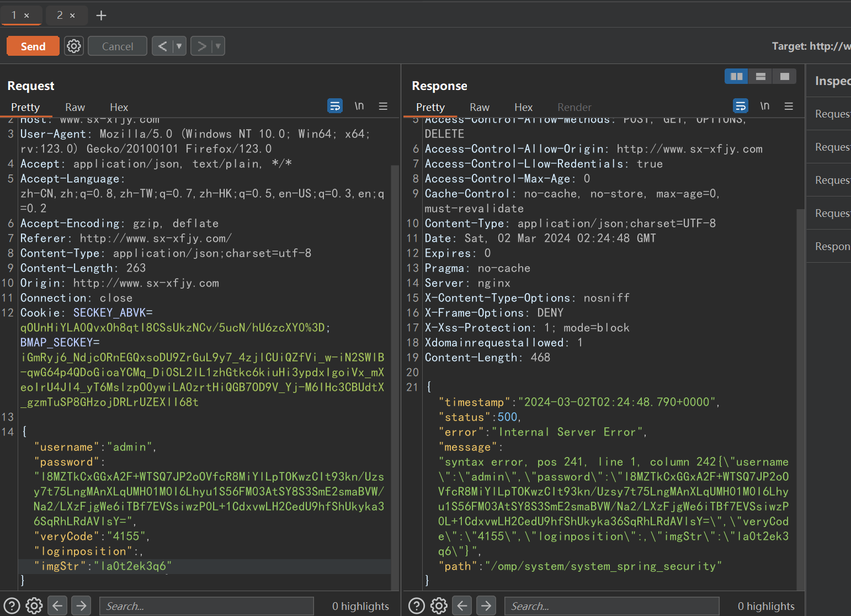The height and width of the screenshot is (616, 851).
Task: Go to next request with forward arrow
Action: 201,46
